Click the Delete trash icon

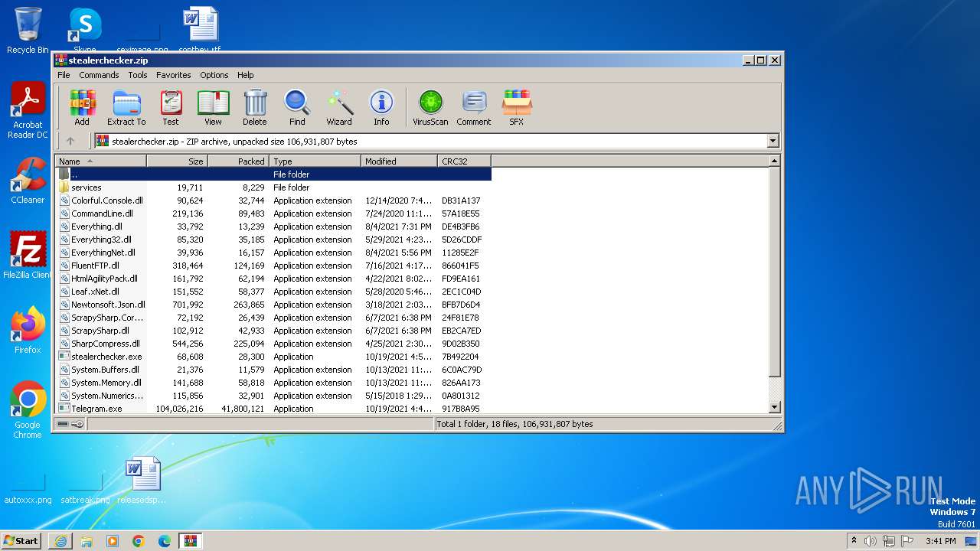click(x=255, y=107)
